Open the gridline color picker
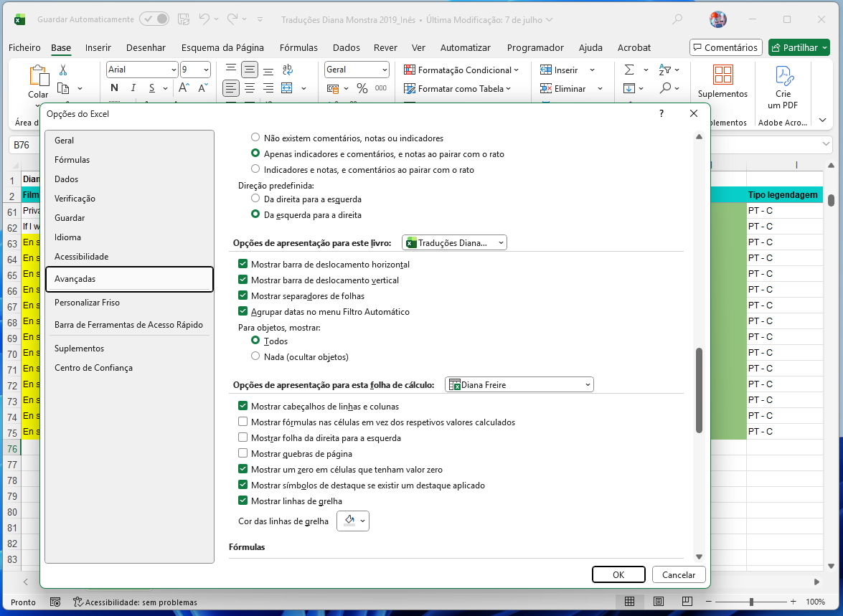This screenshot has height=616, width=843. [x=352, y=521]
